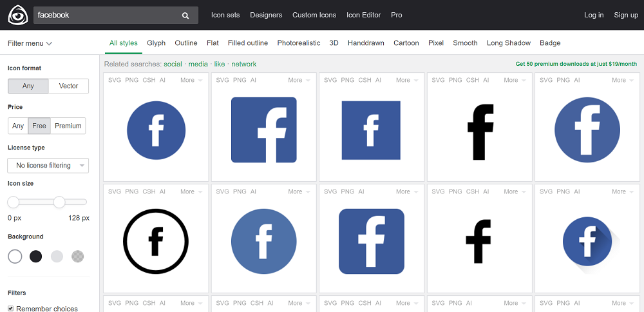This screenshot has width=644, height=312.
Task: Select the Any icon format option
Action: pyautogui.click(x=28, y=86)
